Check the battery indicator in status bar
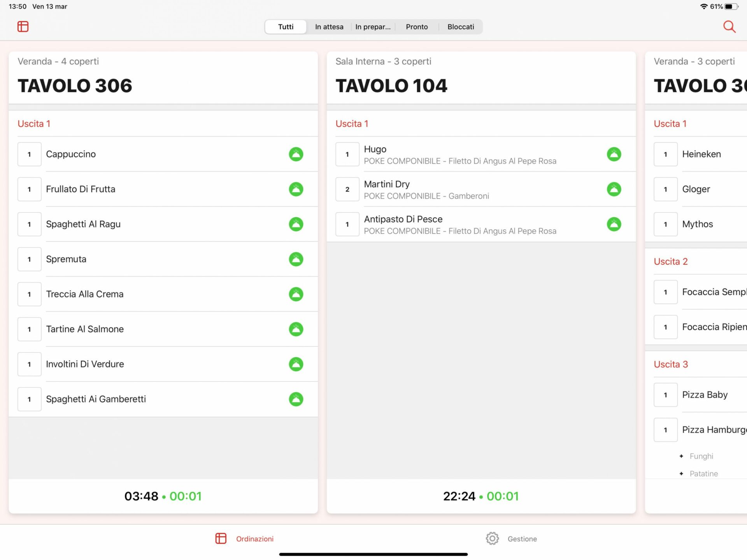747x560 pixels. (x=731, y=7)
